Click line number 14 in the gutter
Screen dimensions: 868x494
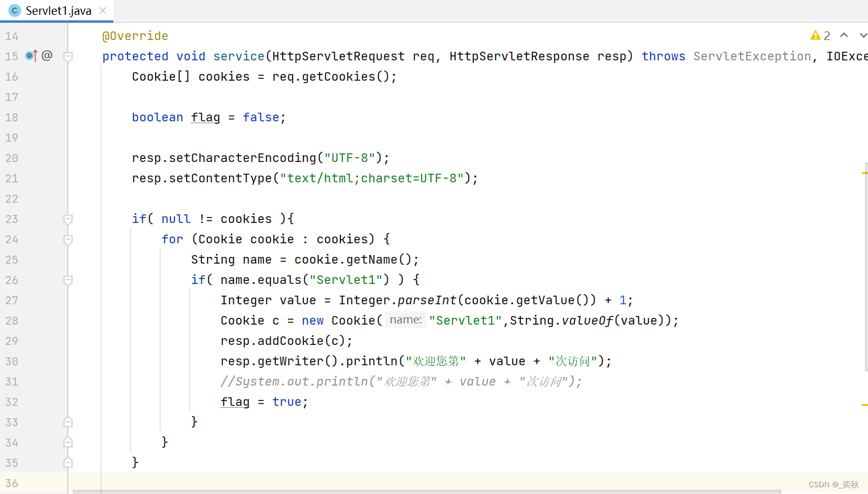(12, 36)
